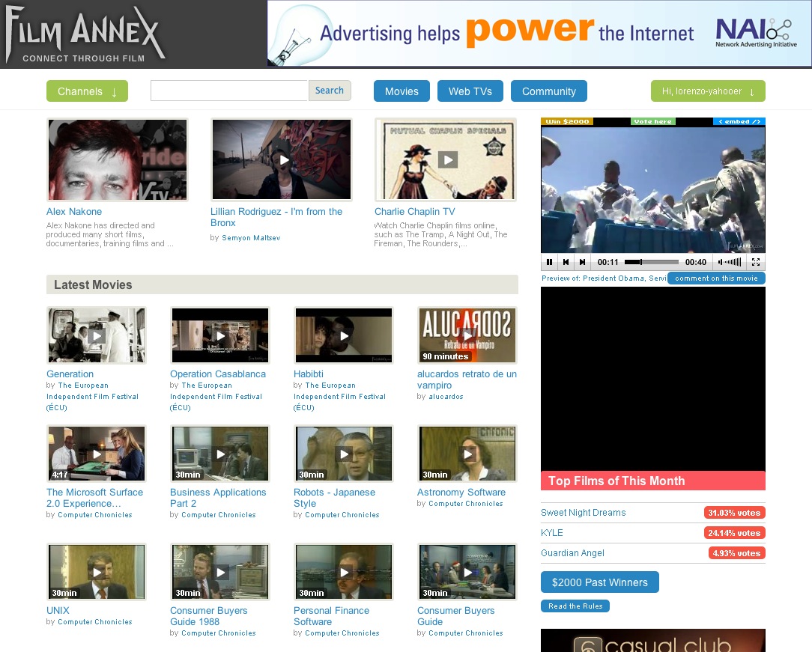Play Charlie Chaplin TV via play icon

(x=448, y=160)
